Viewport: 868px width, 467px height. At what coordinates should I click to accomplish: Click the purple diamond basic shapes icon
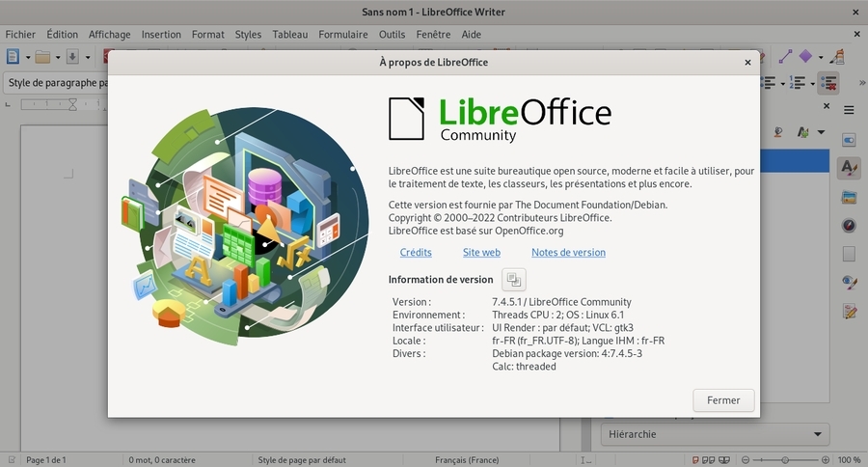click(x=805, y=56)
